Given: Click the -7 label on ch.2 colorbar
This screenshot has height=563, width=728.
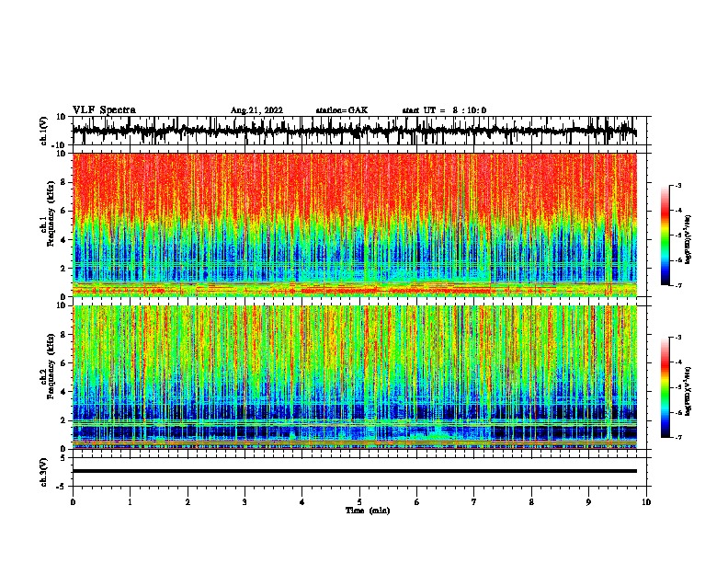Looking at the screenshot, I should tap(678, 438).
